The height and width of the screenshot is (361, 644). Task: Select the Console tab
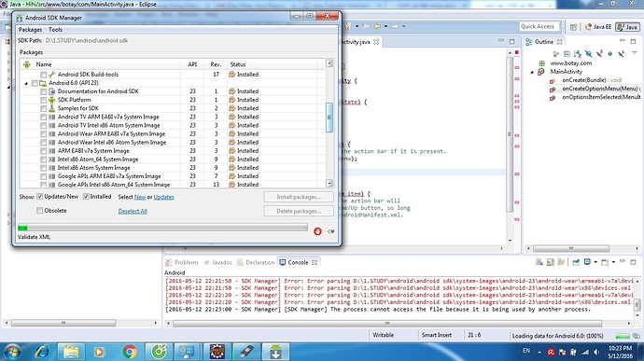click(298, 262)
